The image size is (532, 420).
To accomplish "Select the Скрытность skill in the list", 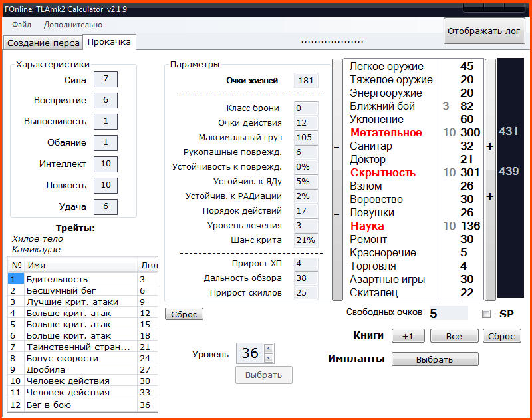I will (382, 173).
